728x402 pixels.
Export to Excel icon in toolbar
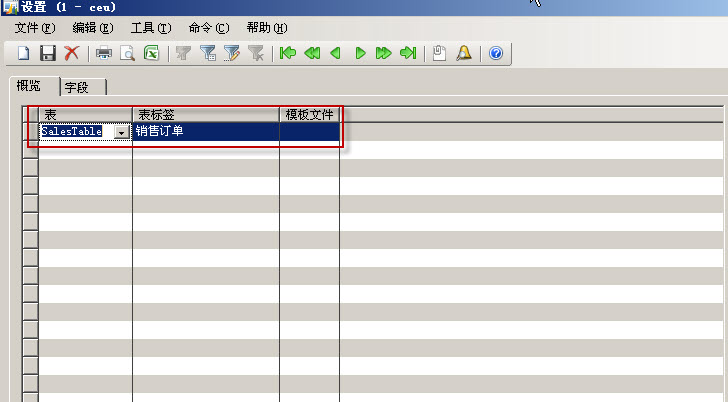151,53
